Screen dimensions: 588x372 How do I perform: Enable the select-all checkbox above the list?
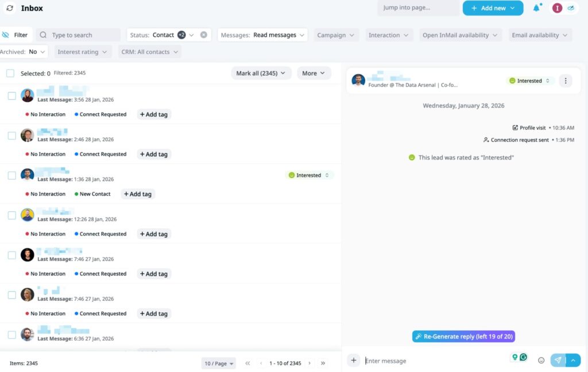click(x=10, y=73)
